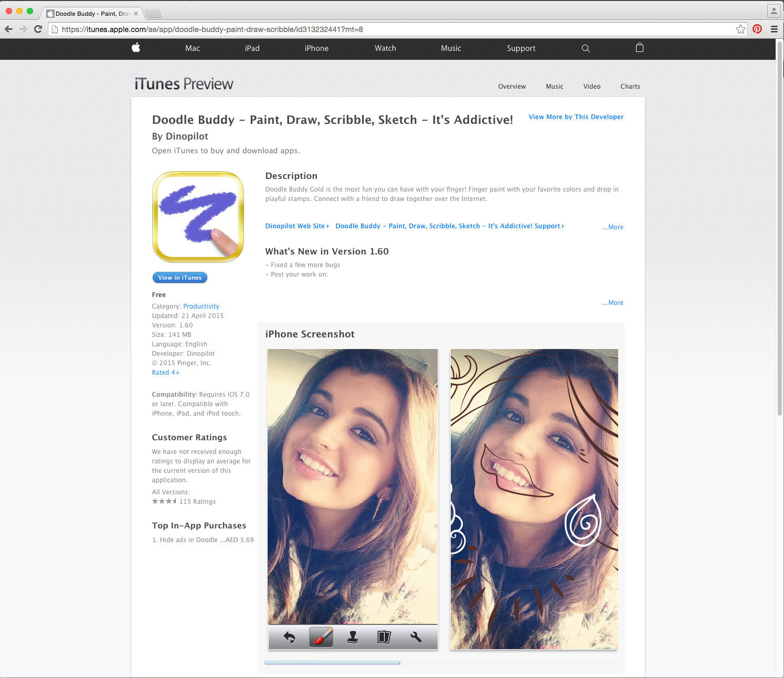The height and width of the screenshot is (678, 784).
Task: Click the Rated 4+ link
Action: click(x=166, y=373)
